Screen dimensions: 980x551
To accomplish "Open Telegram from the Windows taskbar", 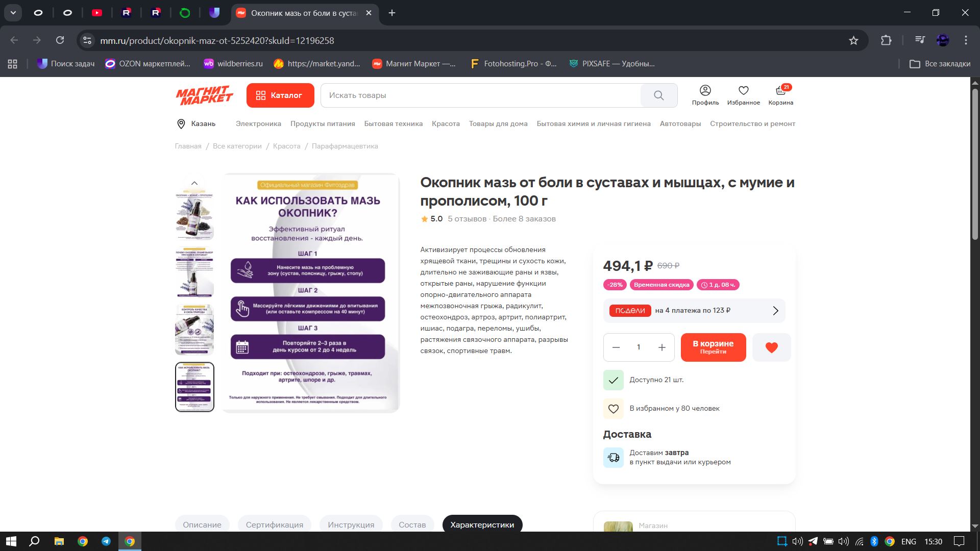I will (106, 541).
